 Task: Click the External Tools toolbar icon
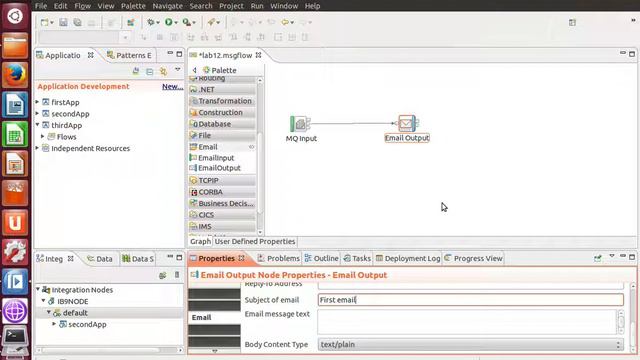187,22
